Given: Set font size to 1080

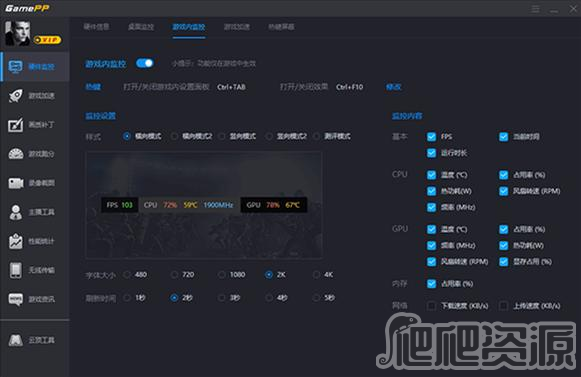Looking at the screenshot, I should [x=222, y=275].
